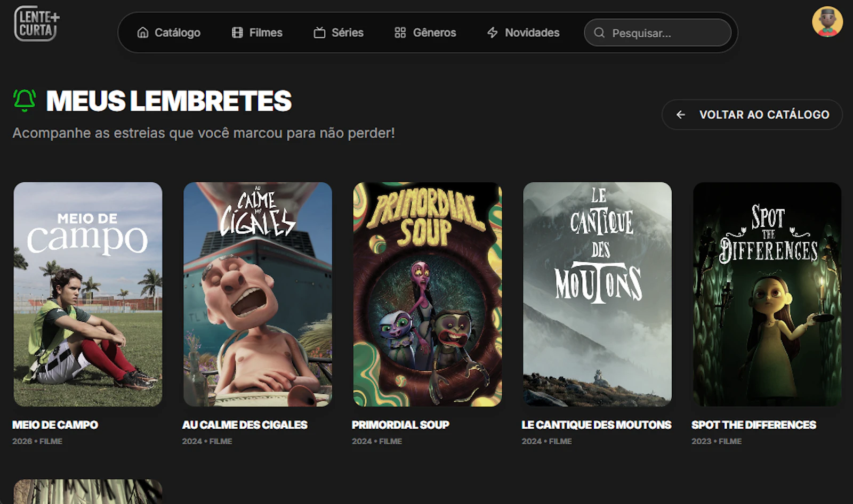Open the Meio de Campo poster
Screen dimensions: 853x504
pos(88,294)
